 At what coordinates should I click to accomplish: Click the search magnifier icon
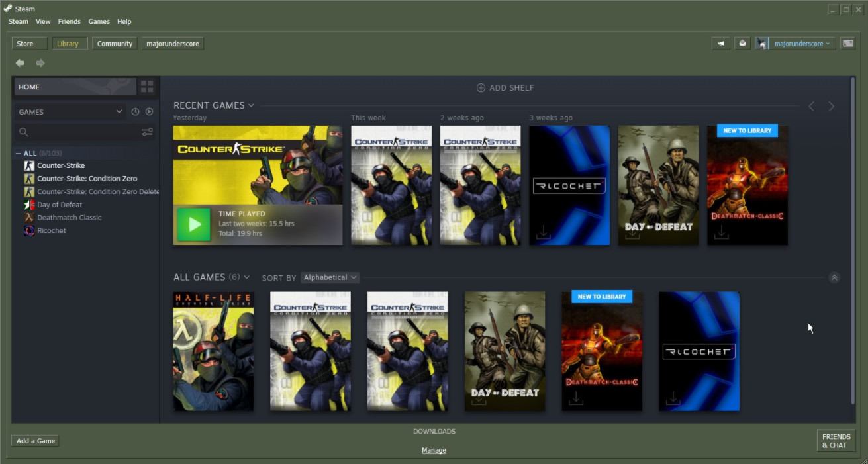click(x=24, y=132)
